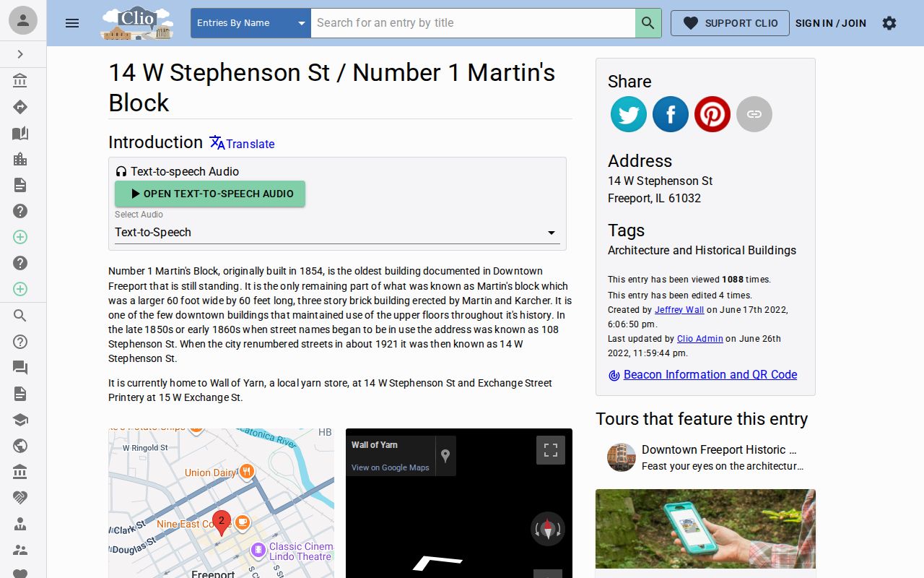Image resolution: width=924 pixels, height=578 pixels.
Task: Click the magnifier icon in the sidebar
Action: (x=20, y=316)
